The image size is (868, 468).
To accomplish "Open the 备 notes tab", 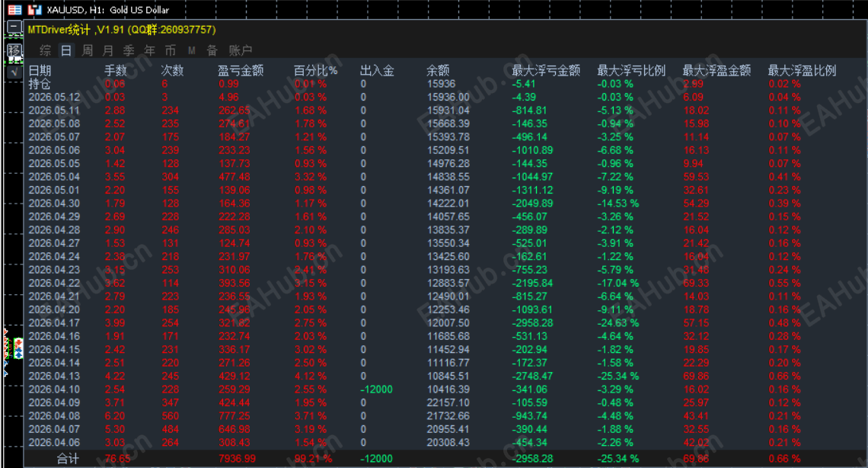I will [212, 51].
